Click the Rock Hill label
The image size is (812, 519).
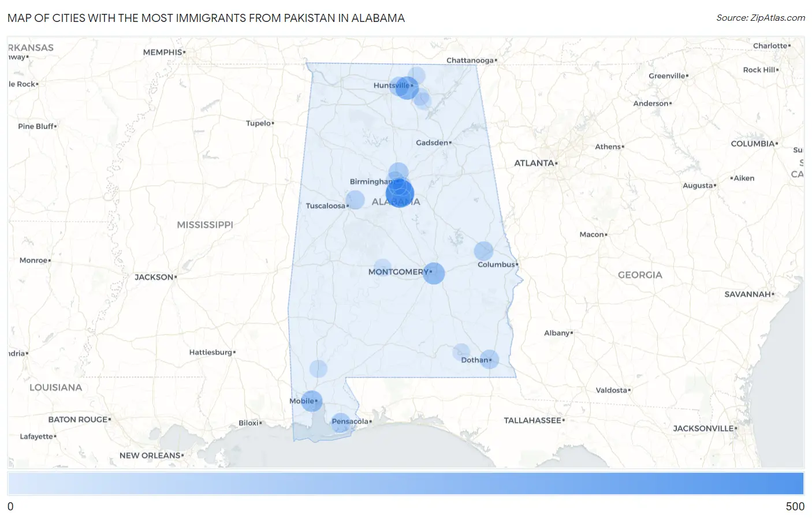tap(759, 70)
